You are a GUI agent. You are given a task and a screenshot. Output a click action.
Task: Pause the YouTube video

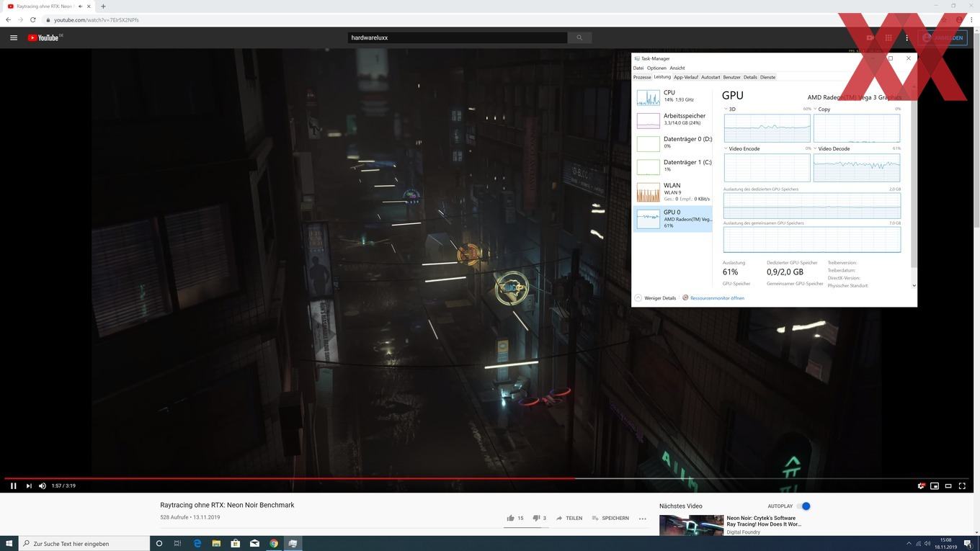(x=13, y=485)
